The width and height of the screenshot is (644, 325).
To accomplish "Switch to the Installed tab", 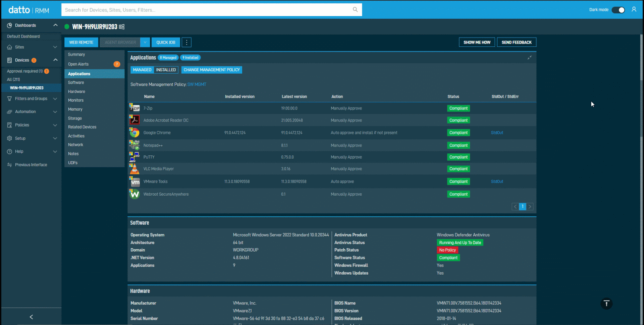I will 166,70.
